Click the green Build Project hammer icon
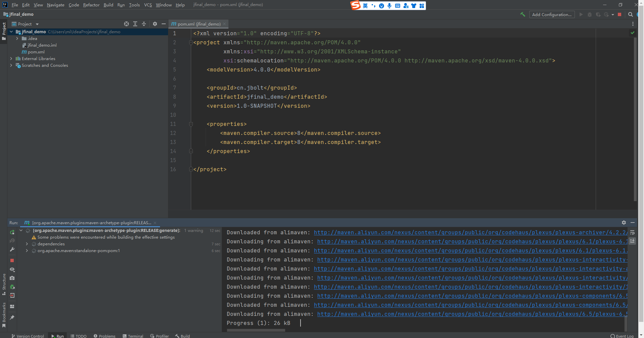644x338 pixels. pyautogui.click(x=522, y=14)
